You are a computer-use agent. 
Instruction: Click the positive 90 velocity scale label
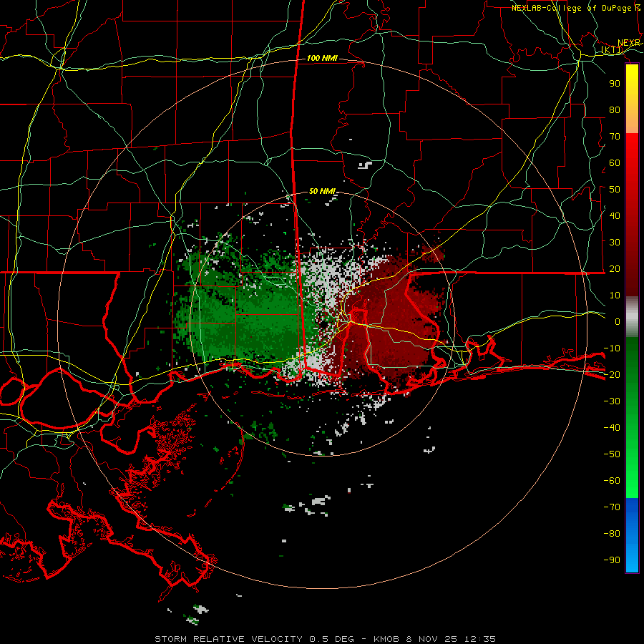point(615,84)
